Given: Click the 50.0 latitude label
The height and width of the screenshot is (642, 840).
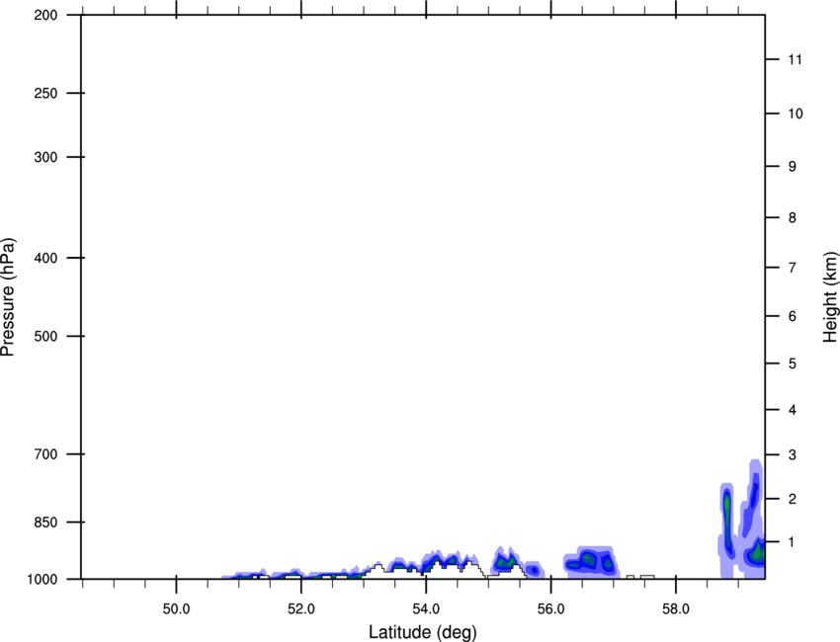Looking at the screenshot, I should (x=176, y=609).
